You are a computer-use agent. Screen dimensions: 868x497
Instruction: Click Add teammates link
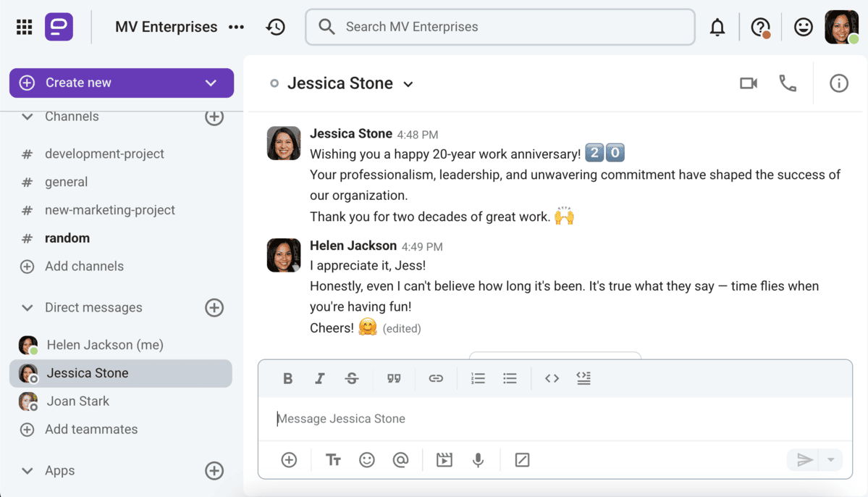tap(90, 430)
